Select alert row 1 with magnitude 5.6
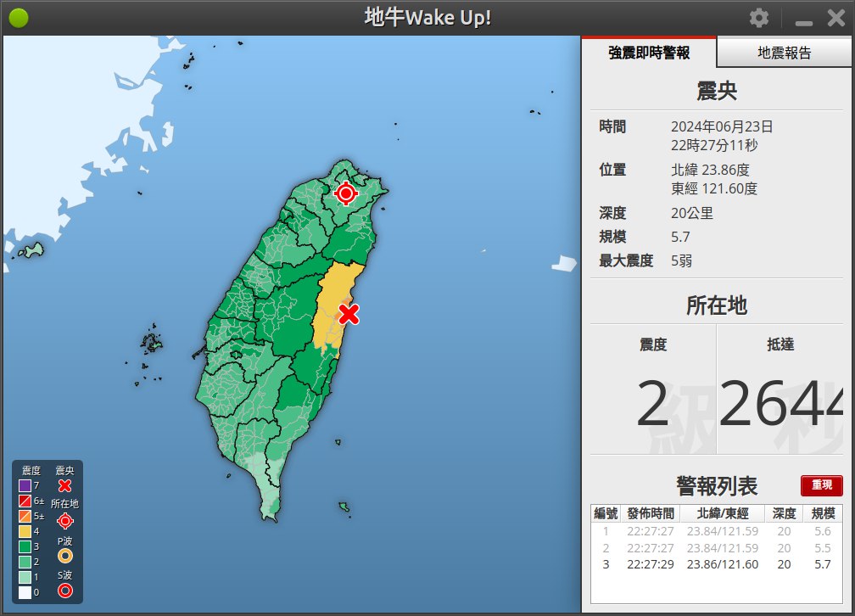This screenshot has height=616, width=855. pos(717,531)
